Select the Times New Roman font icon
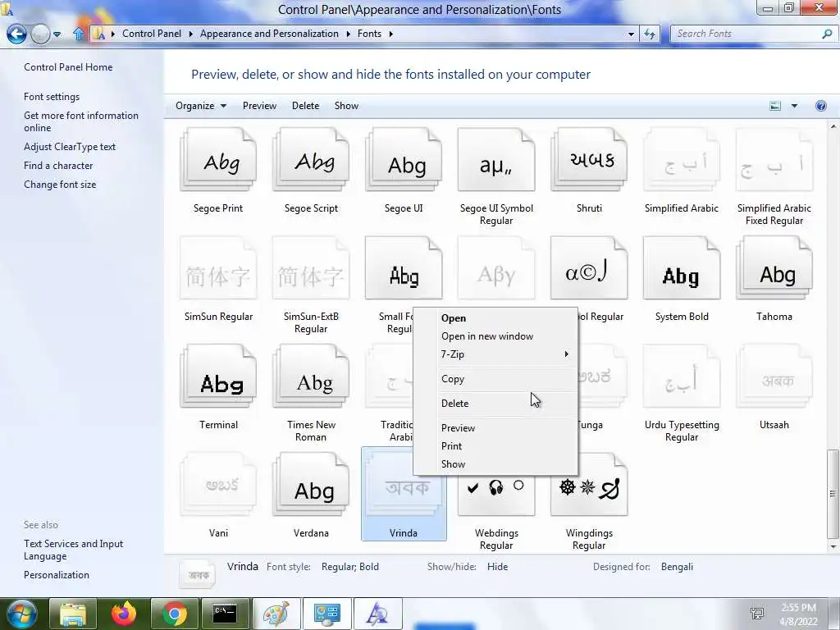This screenshot has height=630, width=840. click(311, 376)
